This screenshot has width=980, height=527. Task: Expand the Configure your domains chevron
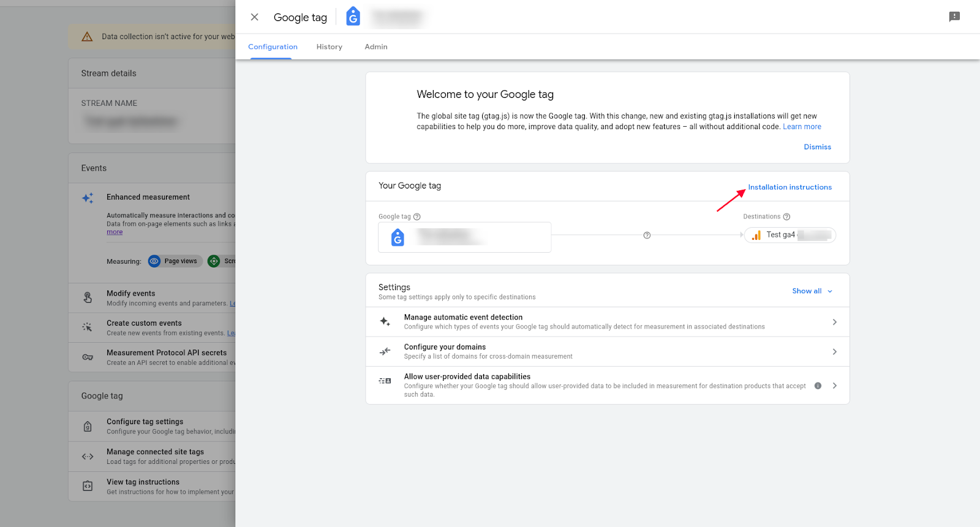834,351
